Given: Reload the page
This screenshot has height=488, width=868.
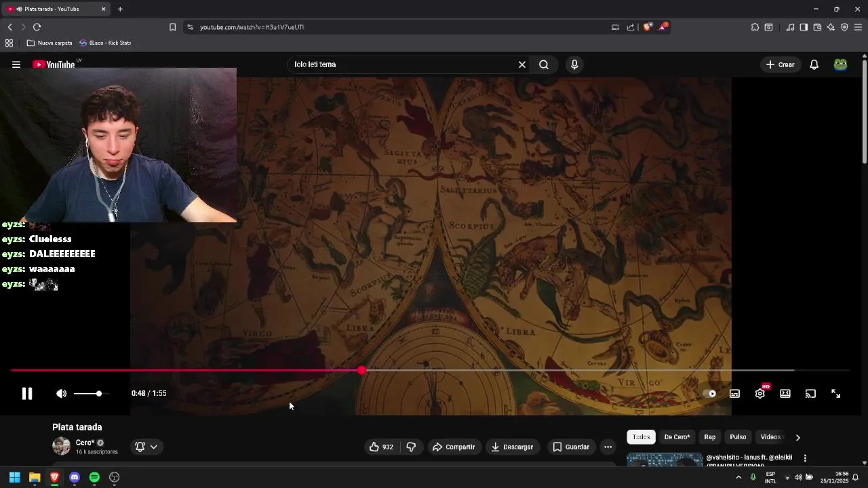Looking at the screenshot, I should (x=37, y=27).
